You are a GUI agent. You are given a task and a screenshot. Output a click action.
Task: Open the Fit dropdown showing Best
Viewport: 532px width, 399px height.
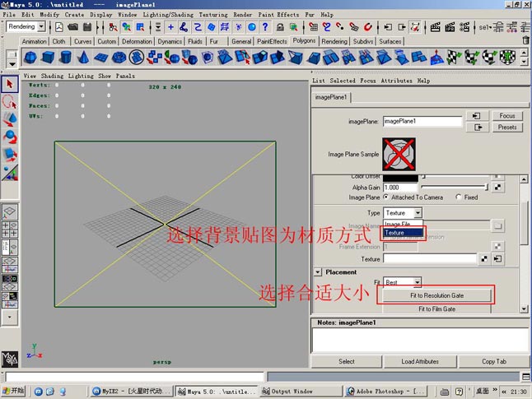pos(418,281)
